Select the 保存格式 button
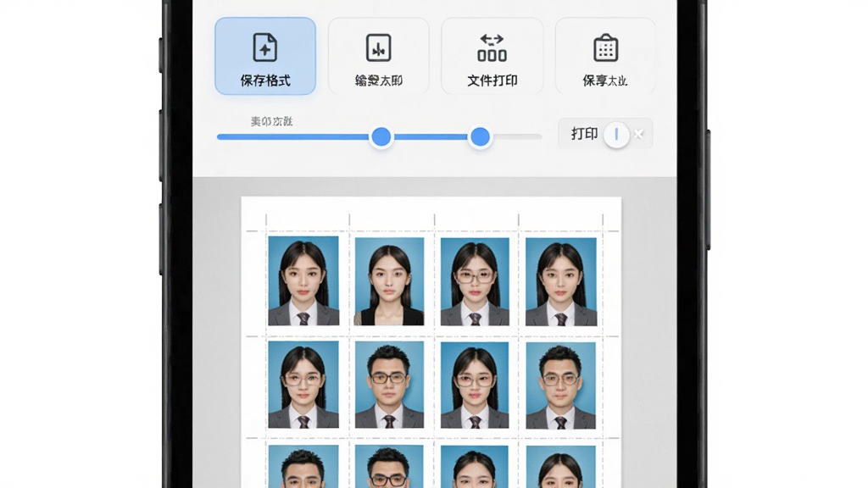This screenshot has width=868, height=488. (265, 56)
